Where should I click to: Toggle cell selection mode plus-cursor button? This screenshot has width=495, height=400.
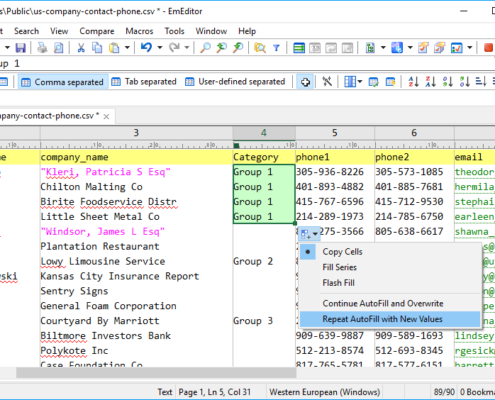(x=305, y=82)
